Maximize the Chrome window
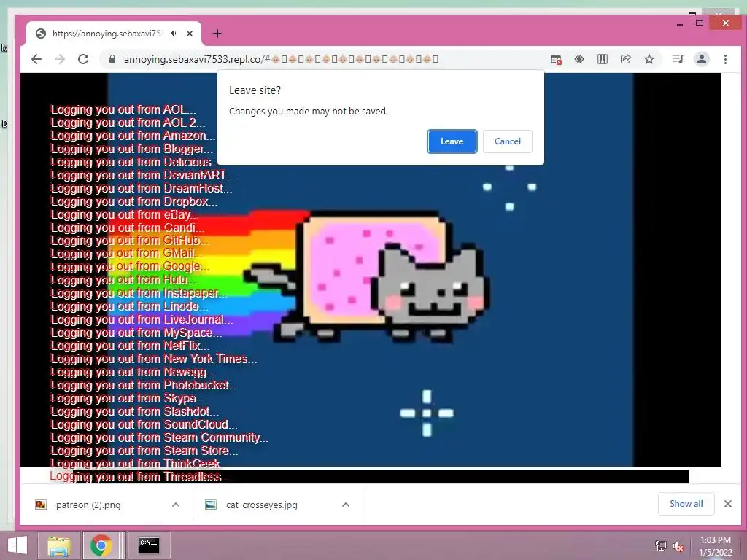This screenshot has height=560, width=747. 700,23
